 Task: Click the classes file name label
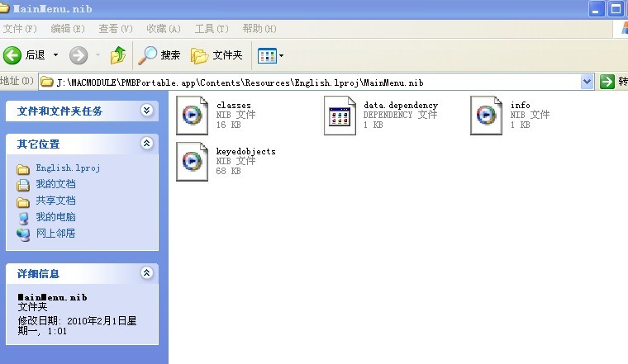(x=234, y=105)
